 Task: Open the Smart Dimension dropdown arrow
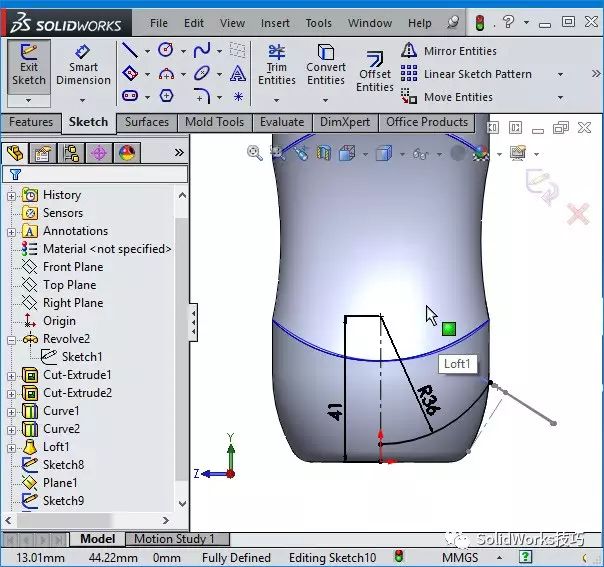82,100
